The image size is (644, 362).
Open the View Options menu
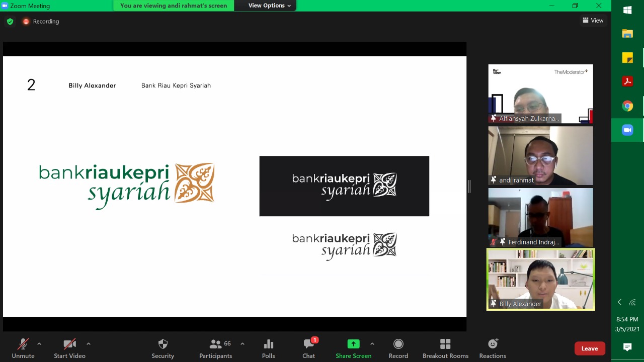(265, 6)
